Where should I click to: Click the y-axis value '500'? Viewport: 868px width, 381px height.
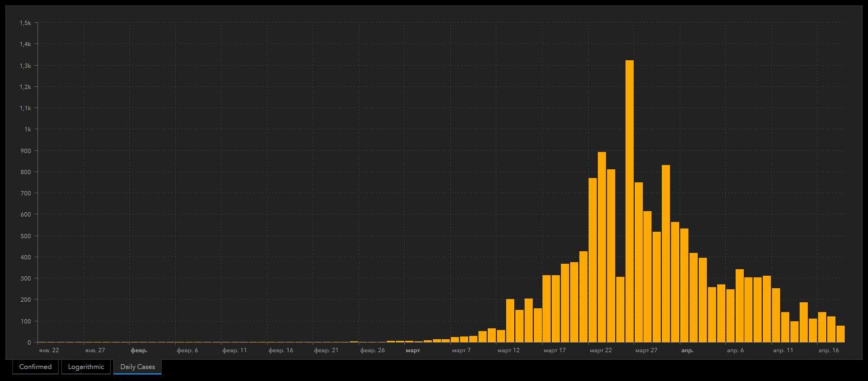[26, 236]
